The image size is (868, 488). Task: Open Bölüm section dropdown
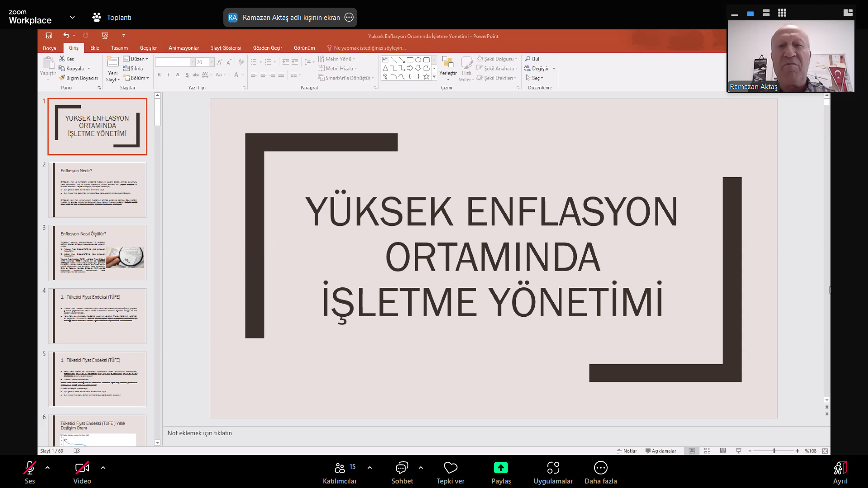137,78
